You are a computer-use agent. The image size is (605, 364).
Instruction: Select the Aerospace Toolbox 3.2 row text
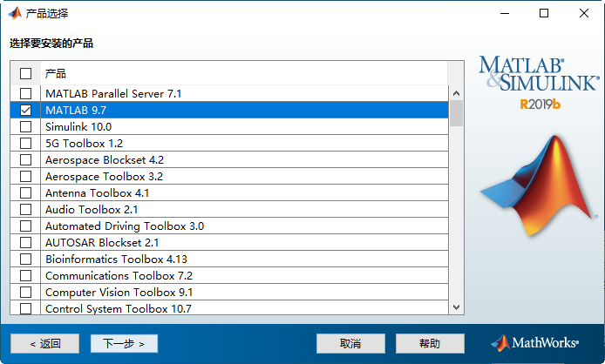(x=105, y=177)
